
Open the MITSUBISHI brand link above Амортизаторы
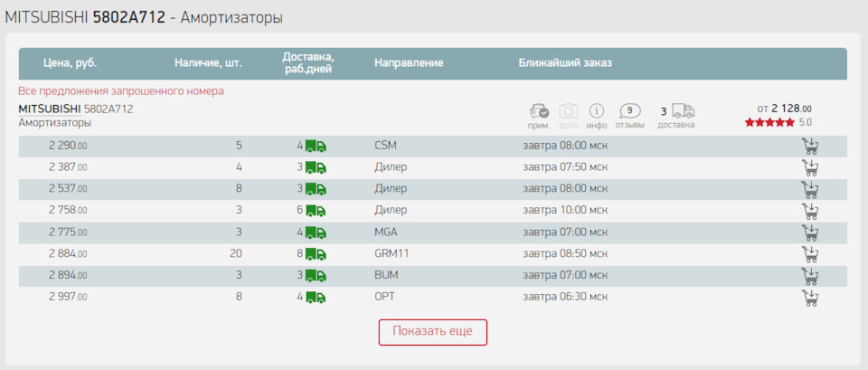tap(50, 109)
